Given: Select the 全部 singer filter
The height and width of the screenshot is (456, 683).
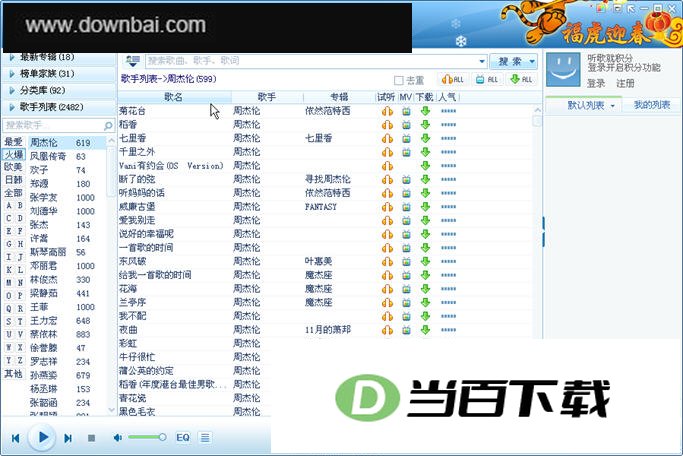Looking at the screenshot, I should click(x=14, y=193).
